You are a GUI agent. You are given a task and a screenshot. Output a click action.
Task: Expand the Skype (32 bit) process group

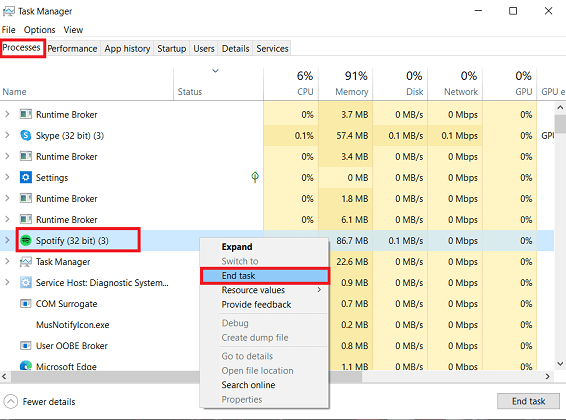click(x=7, y=135)
